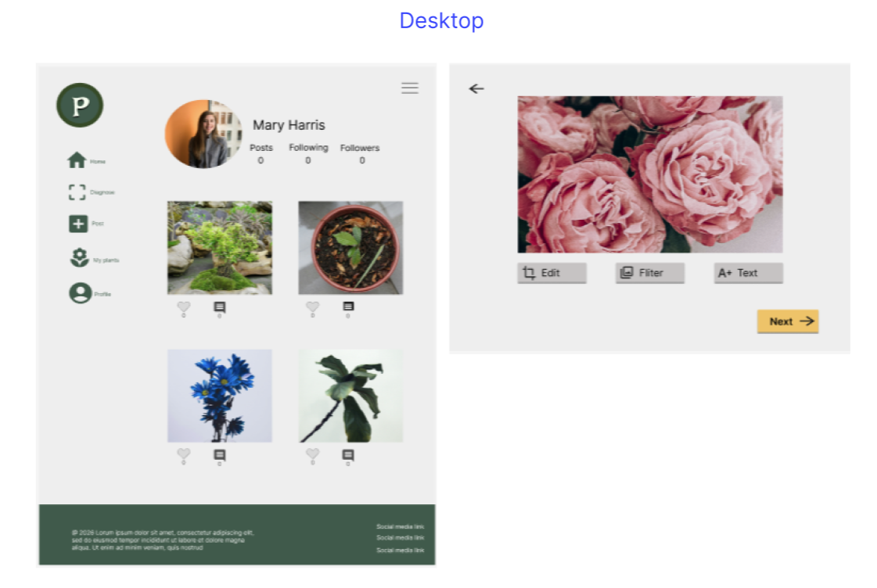Click the pink roses photo thumbnail
The image size is (877, 588).
[x=650, y=174]
